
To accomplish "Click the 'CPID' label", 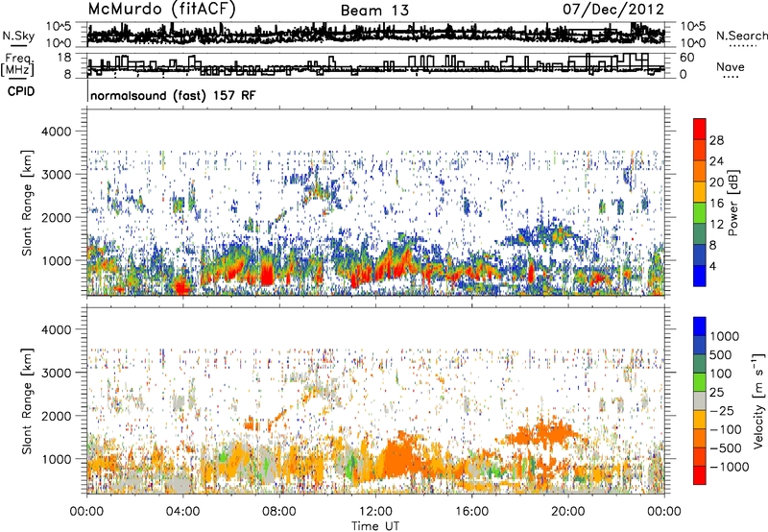I will 21,91.
